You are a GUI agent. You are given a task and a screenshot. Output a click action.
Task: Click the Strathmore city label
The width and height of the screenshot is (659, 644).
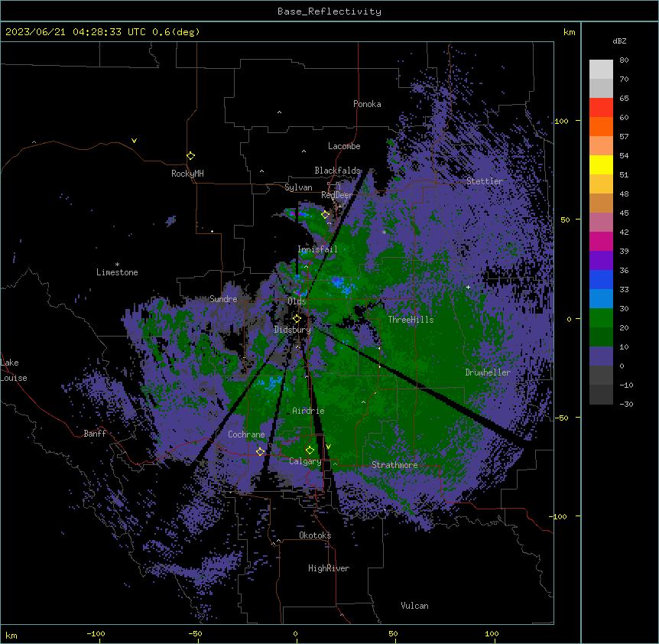pos(394,465)
